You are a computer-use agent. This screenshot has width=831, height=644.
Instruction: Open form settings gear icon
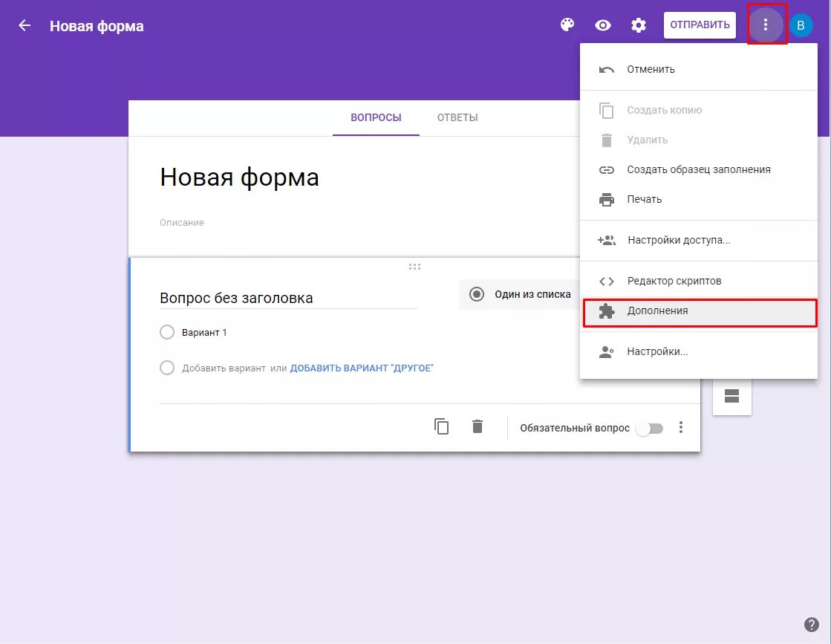coord(638,25)
